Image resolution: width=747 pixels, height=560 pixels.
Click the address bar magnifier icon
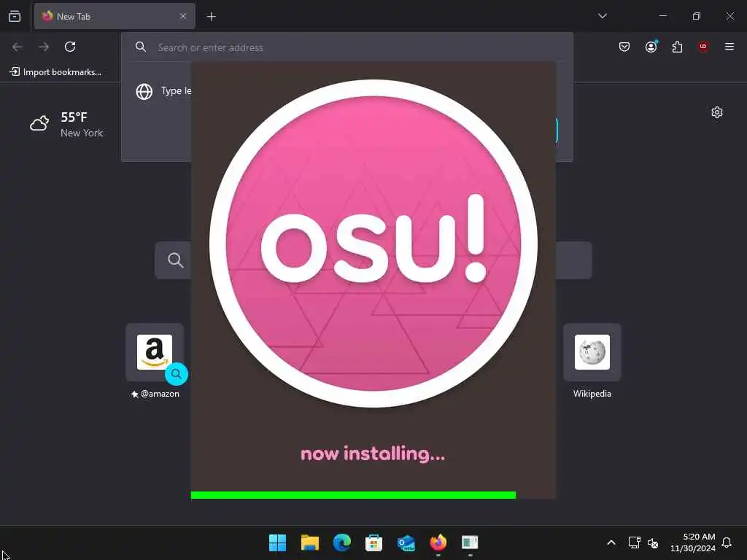[141, 47]
